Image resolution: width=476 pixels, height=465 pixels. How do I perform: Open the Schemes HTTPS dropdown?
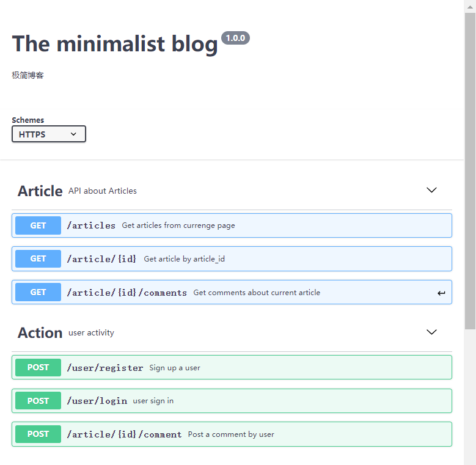pyautogui.click(x=48, y=134)
